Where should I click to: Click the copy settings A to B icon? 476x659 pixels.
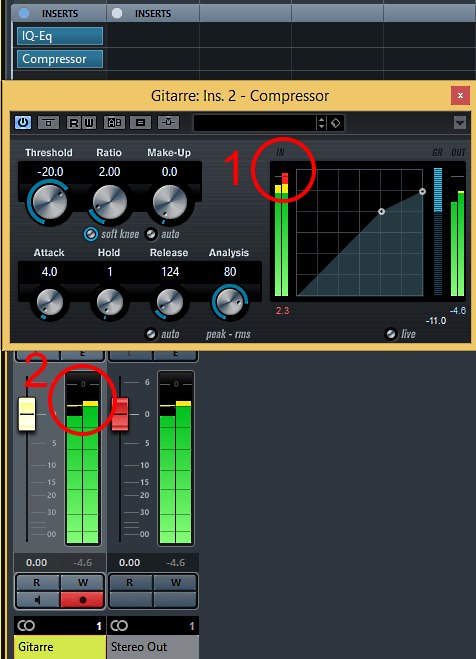coord(141,123)
